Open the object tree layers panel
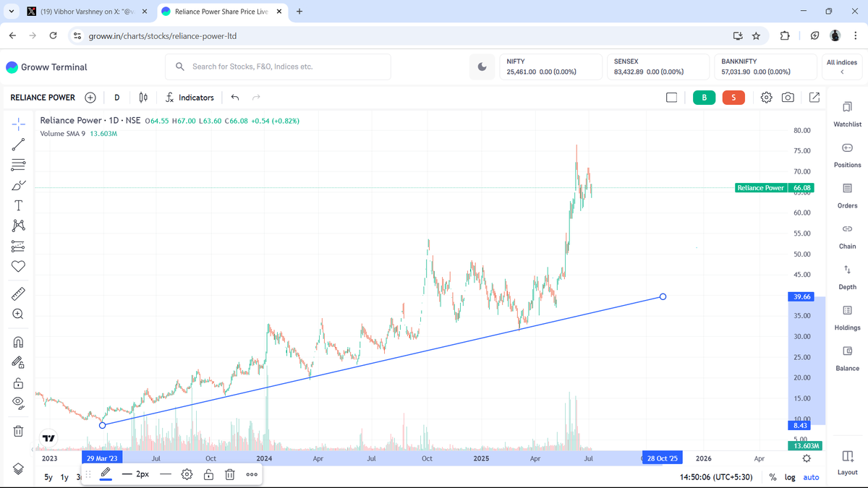868x488 pixels. (x=19, y=468)
